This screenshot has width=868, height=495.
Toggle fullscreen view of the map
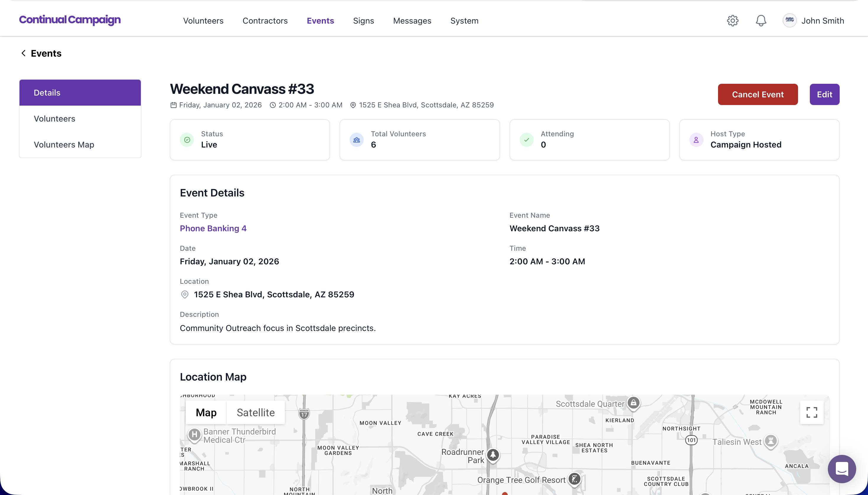pyautogui.click(x=812, y=412)
